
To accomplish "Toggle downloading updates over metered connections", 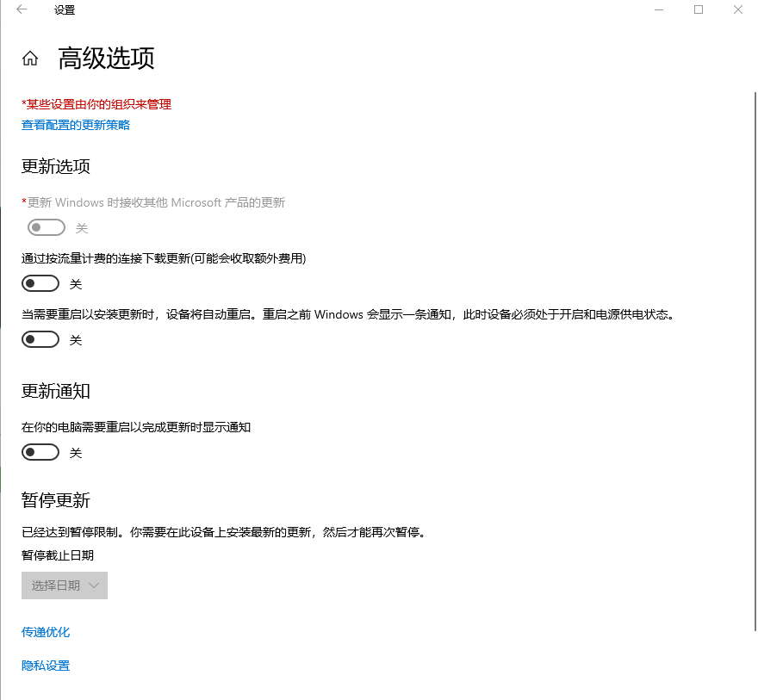I will pos(41,284).
